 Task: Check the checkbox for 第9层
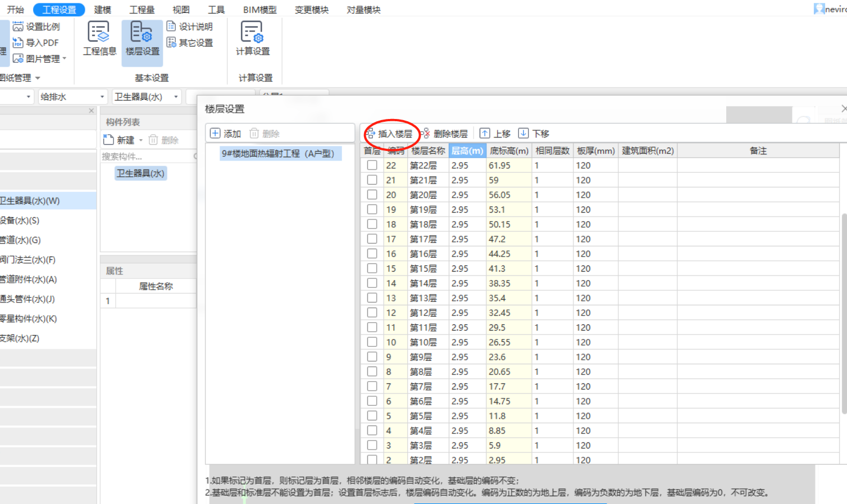pyautogui.click(x=372, y=356)
